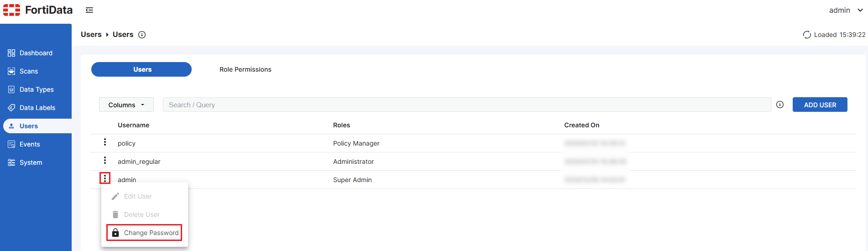Viewport: 868px width, 251px height.
Task: Go to Dashboard in the sidebar
Action: 36,53
